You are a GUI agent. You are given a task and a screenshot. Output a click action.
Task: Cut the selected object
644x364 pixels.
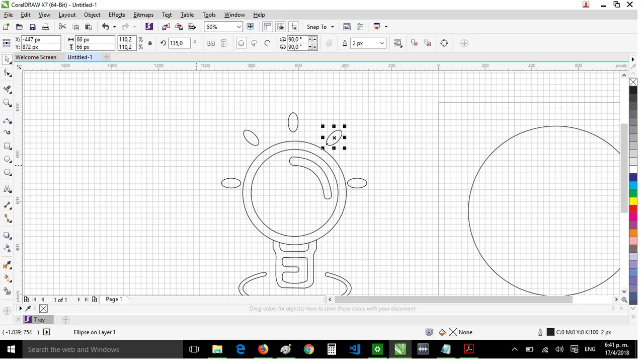[x=62, y=27]
